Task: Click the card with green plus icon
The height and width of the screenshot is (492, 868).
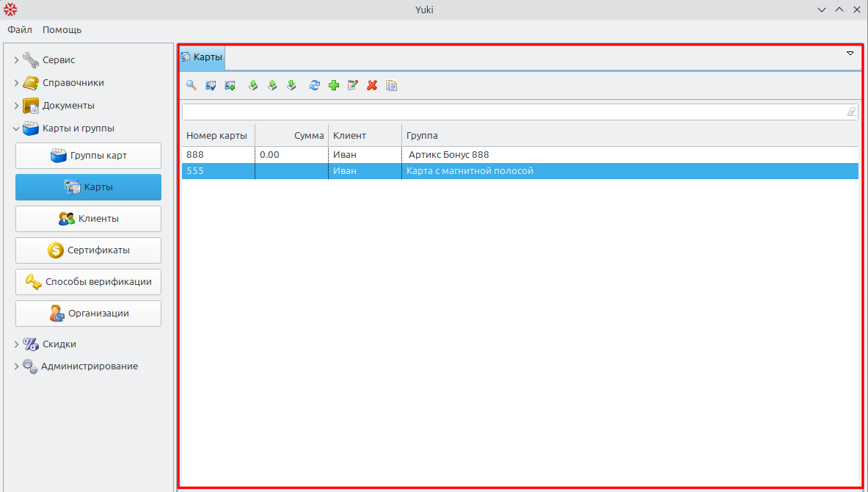Action: click(x=230, y=85)
